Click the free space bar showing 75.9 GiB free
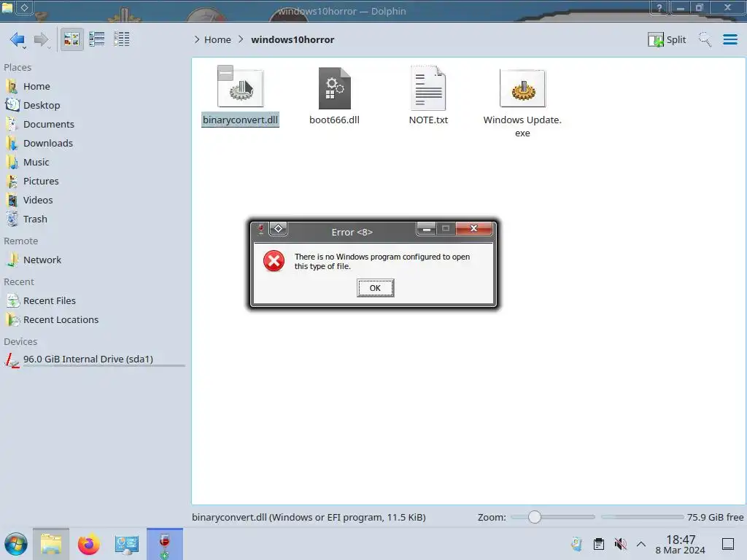This screenshot has width=747, height=560. [x=642, y=517]
